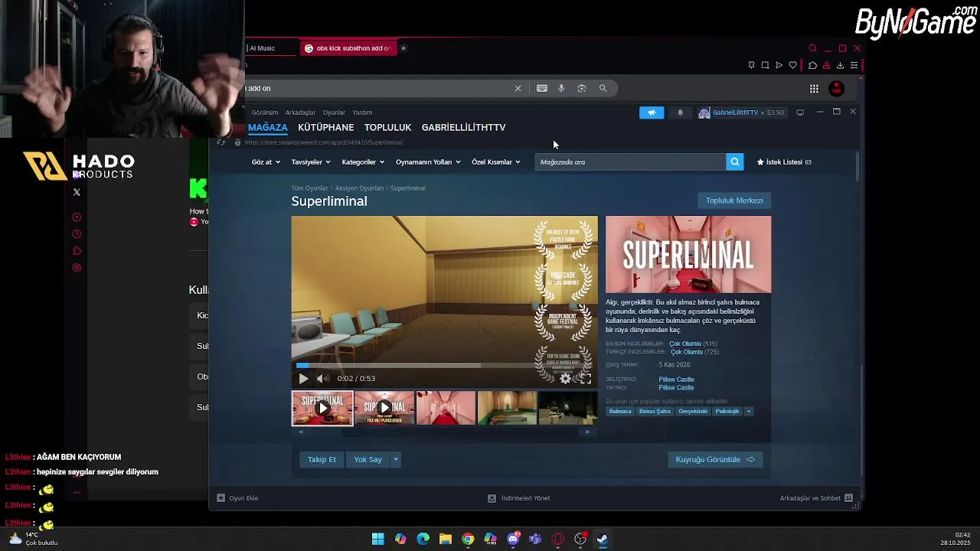
Task: Select the dark scene screenshot thumbnail
Action: click(x=568, y=408)
